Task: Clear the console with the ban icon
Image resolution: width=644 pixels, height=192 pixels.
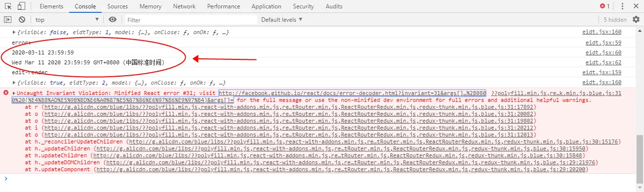Action: [22, 19]
